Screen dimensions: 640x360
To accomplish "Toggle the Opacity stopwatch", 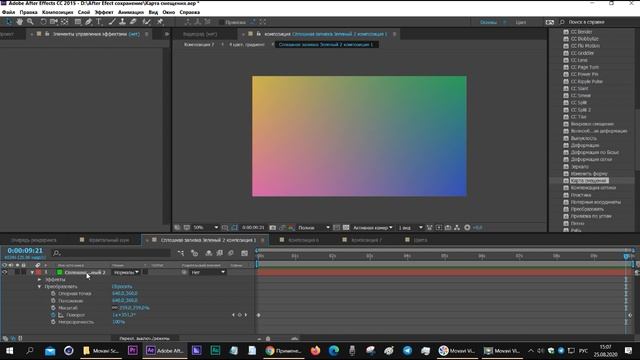I will click(x=53, y=322).
